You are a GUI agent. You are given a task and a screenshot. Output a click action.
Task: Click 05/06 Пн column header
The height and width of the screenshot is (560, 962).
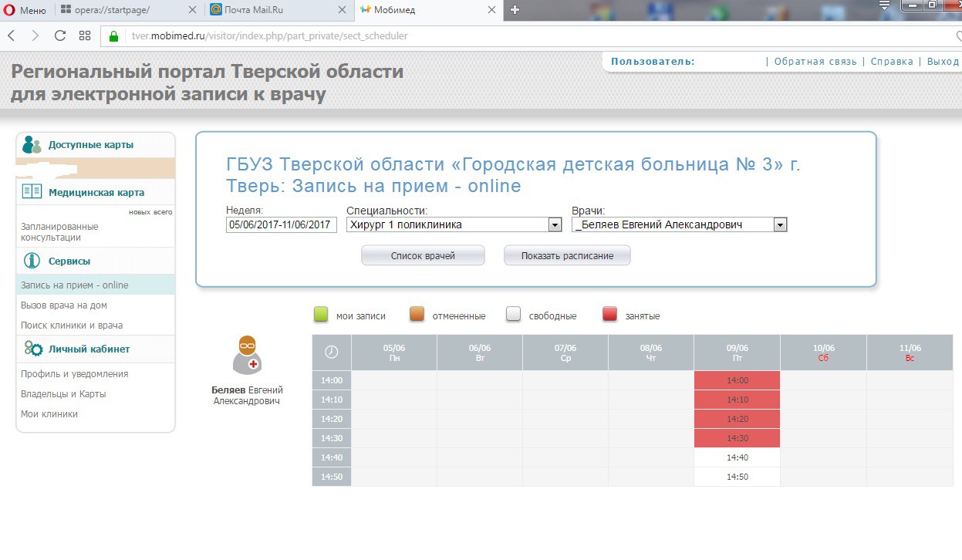point(394,353)
